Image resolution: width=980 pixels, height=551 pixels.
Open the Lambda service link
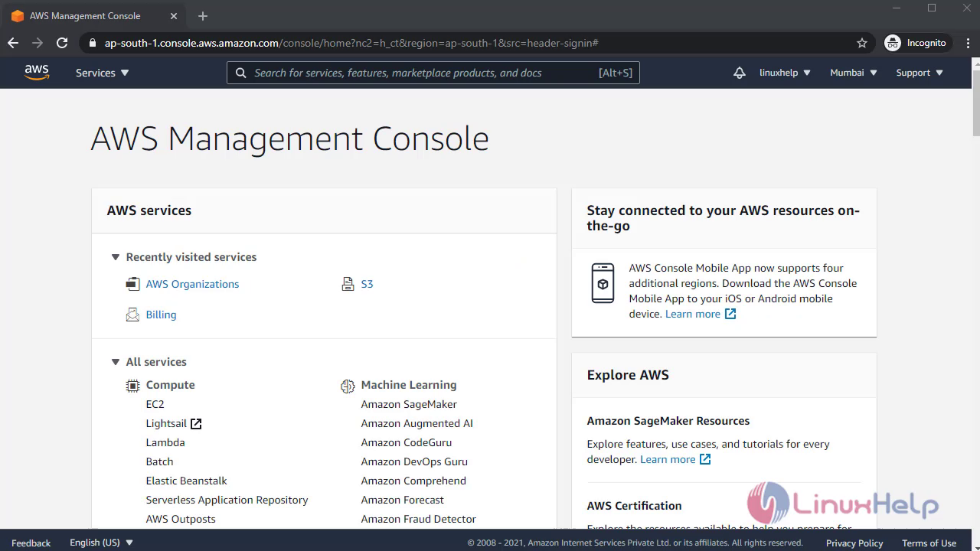(165, 442)
